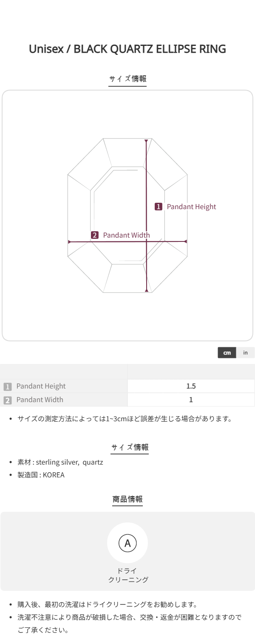Image resolution: width=255 pixels, height=644 pixels.
Task: Switch size units to cm
Action: pos(227,353)
